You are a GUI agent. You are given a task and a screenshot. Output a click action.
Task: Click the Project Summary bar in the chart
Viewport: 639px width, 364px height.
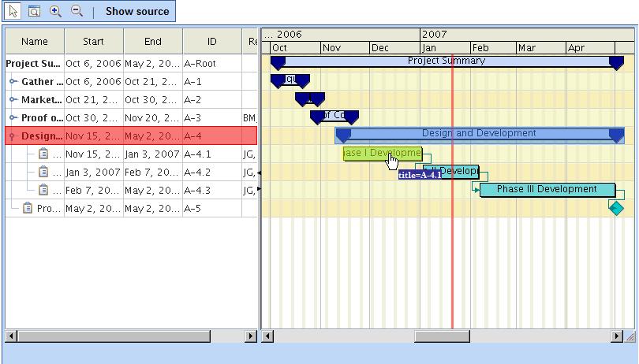click(447, 61)
